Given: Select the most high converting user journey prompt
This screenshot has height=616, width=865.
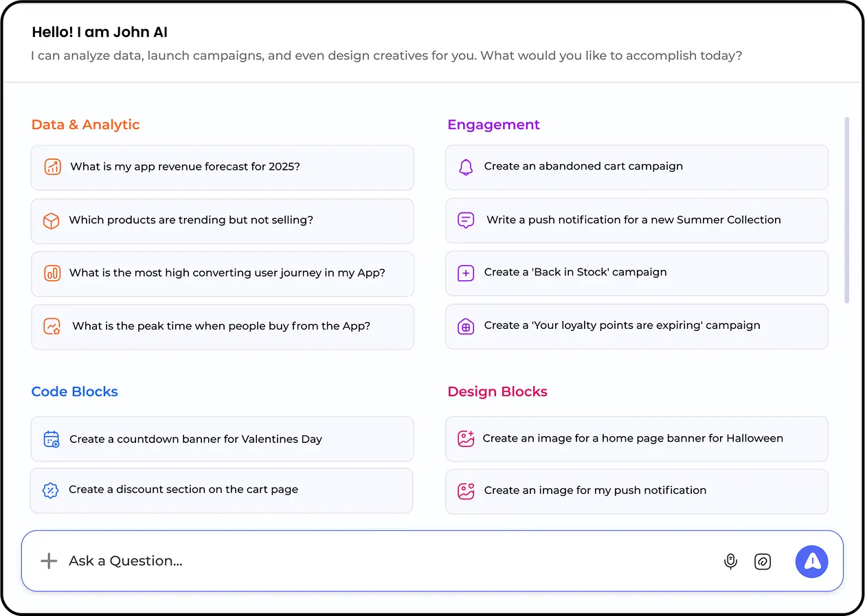Looking at the screenshot, I should tap(227, 273).
